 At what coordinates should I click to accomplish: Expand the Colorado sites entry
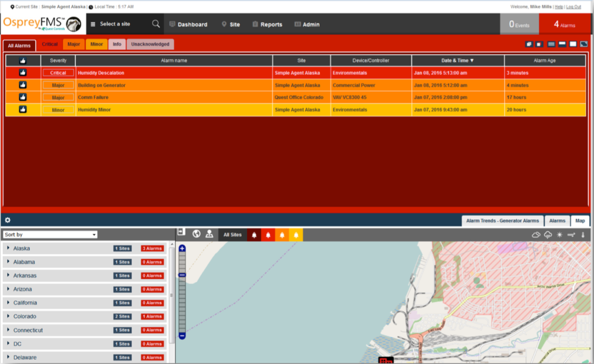tap(8, 316)
